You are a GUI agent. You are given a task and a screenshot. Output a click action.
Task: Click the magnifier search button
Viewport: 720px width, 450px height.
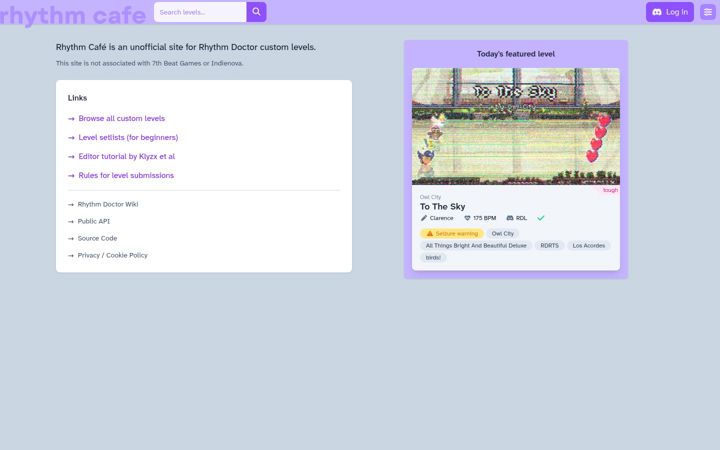pyautogui.click(x=256, y=12)
